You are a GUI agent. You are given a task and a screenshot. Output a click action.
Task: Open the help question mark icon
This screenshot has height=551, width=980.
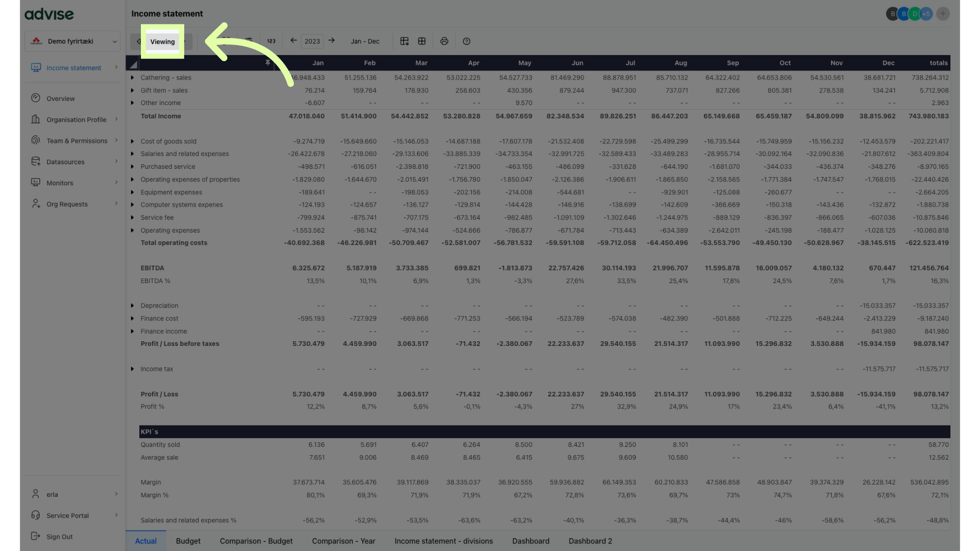pyautogui.click(x=466, y=41)
